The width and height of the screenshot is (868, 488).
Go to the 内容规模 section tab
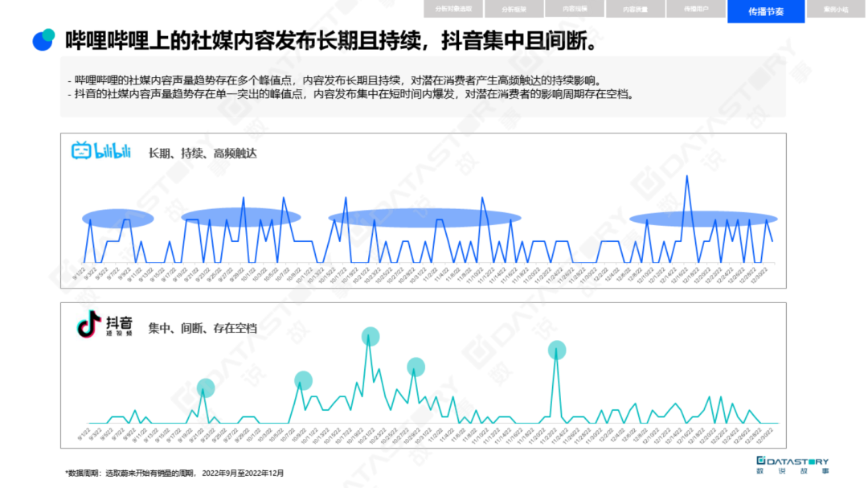(x=575, y=9)
